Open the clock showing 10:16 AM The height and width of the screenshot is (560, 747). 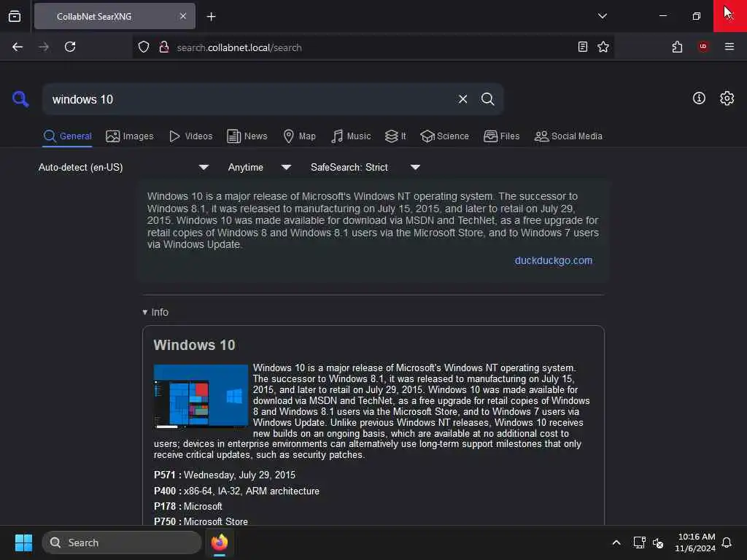pos(695,542)
